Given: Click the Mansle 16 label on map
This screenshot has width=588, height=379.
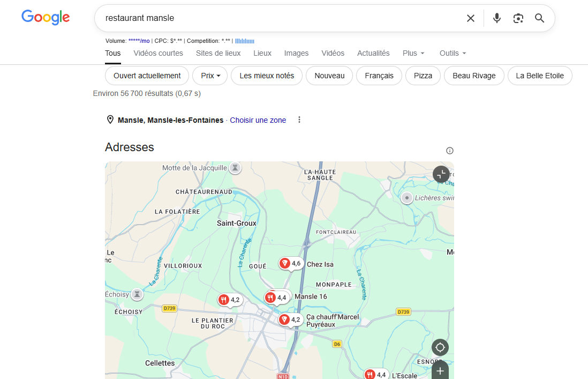Looking at the screenshot, I should (x=311, y=296).
